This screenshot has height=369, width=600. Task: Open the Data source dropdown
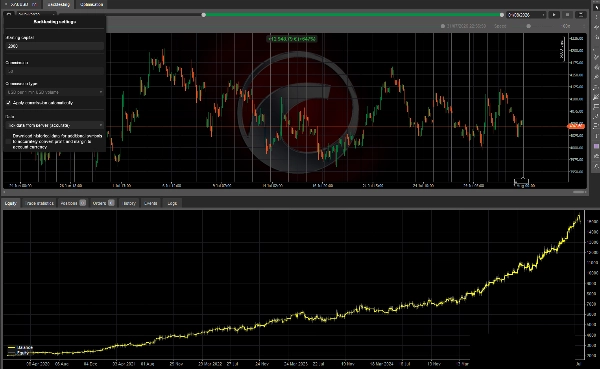(54, 125)
